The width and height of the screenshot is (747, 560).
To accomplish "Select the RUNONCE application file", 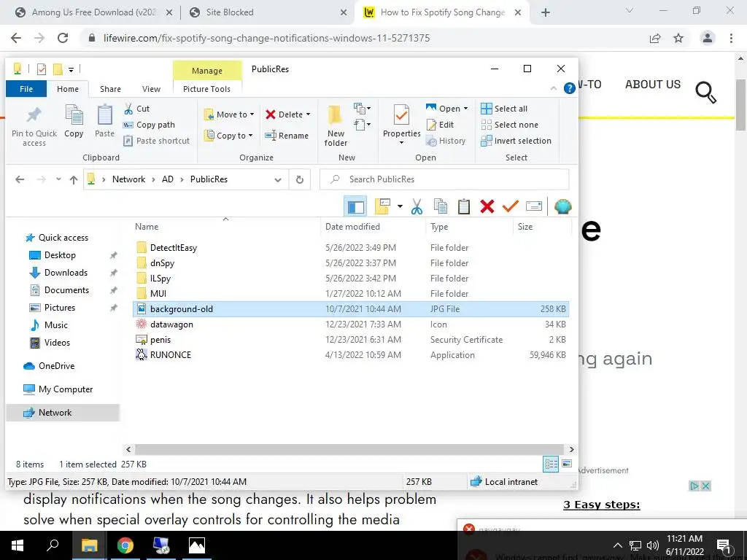I will 171,355.
